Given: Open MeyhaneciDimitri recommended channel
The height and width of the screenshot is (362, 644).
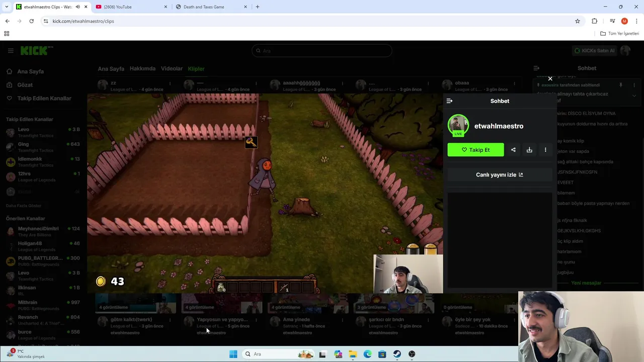Looking at the screenshot, I should [43, 232].
